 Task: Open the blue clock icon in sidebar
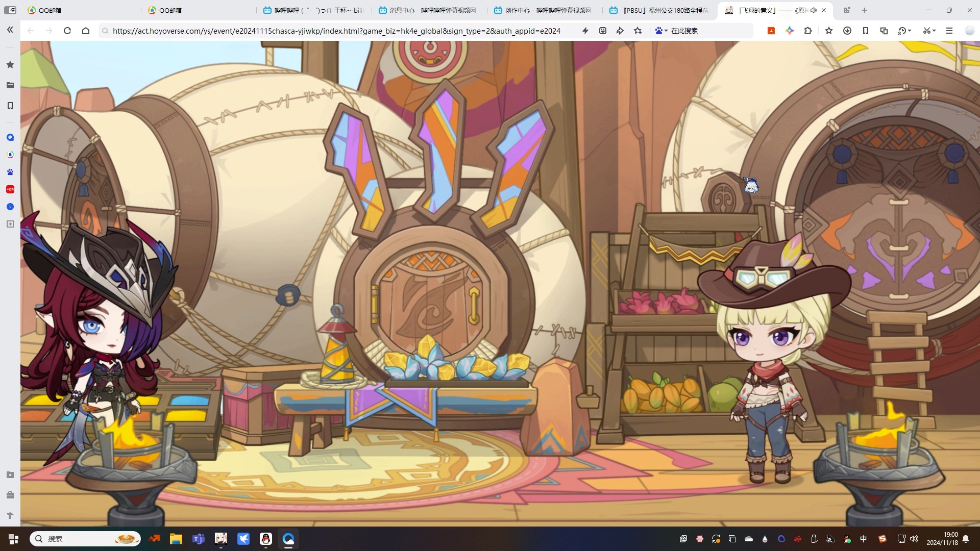10,207
